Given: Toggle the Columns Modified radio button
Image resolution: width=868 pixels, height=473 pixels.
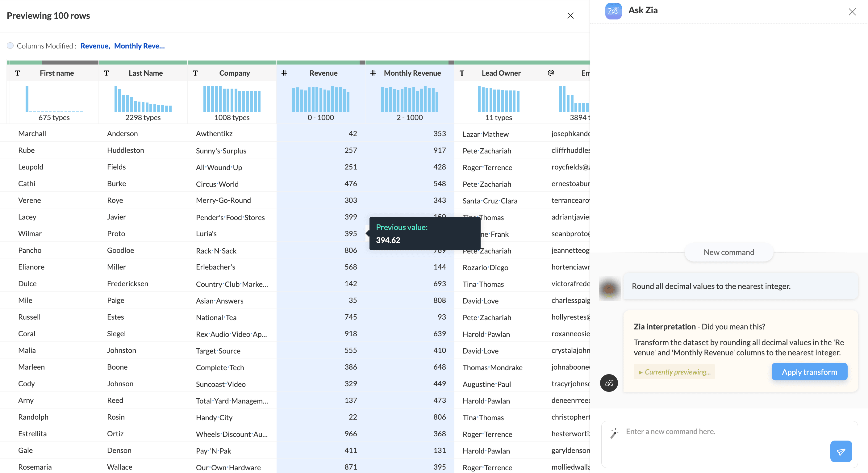Looking at the screenshot, I should click(x=10, y=45).
